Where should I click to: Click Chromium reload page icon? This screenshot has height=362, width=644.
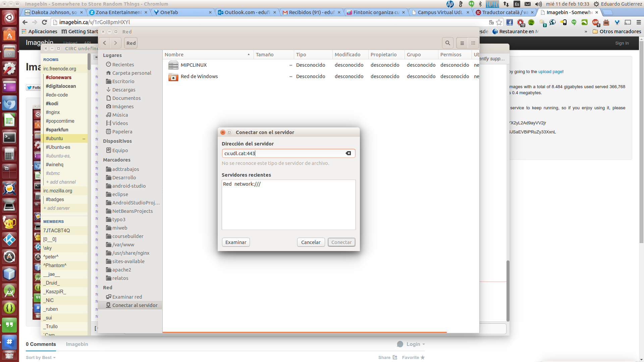tap(44, 22)
